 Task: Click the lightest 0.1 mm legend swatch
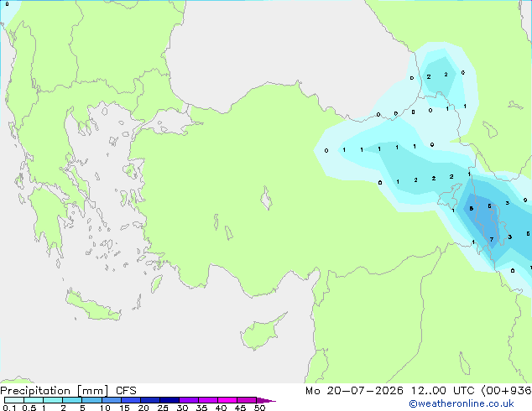14,400
